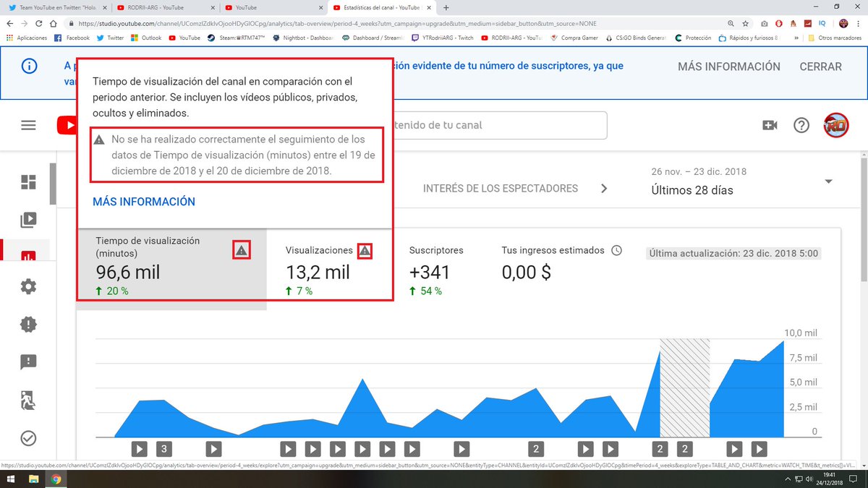Click the chevron to show more analytics tabs
The height and width of the screenshot is (488, 868).
click(605, 189)
